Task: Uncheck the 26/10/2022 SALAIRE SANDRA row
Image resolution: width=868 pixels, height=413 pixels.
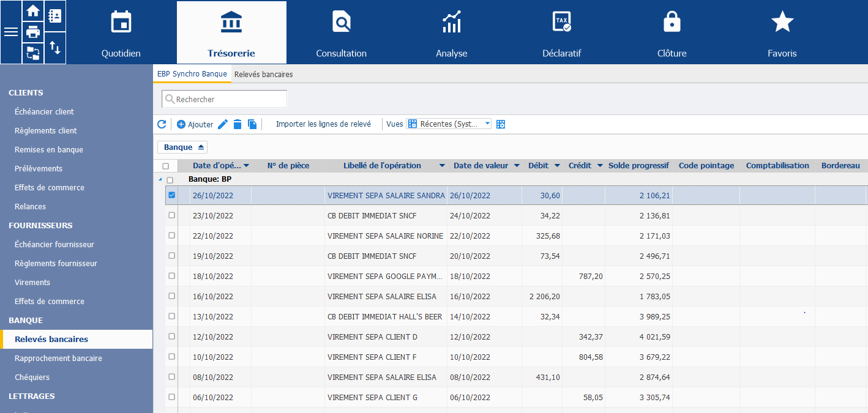Action: pos(171,195)
